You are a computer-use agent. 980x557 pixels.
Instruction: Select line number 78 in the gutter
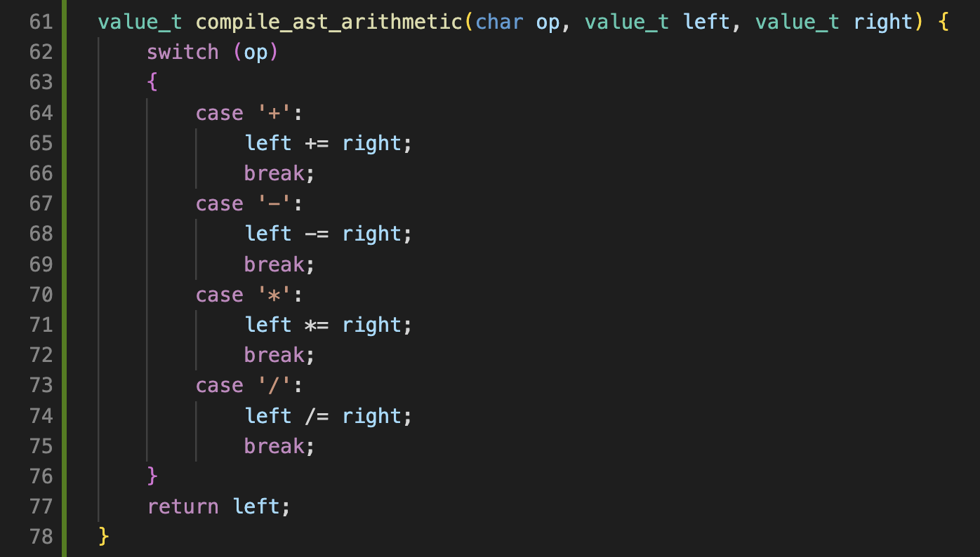[x=41, y=537]
